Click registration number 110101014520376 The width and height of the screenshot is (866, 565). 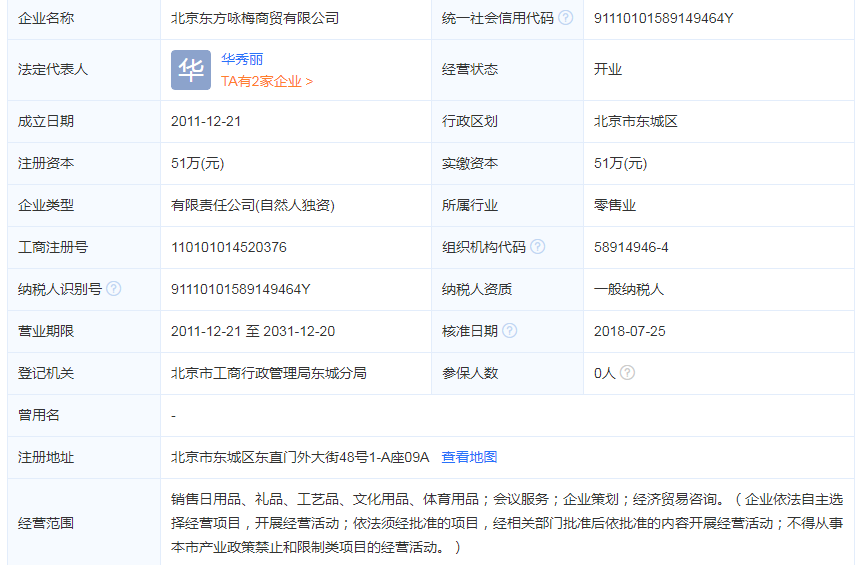229,247
